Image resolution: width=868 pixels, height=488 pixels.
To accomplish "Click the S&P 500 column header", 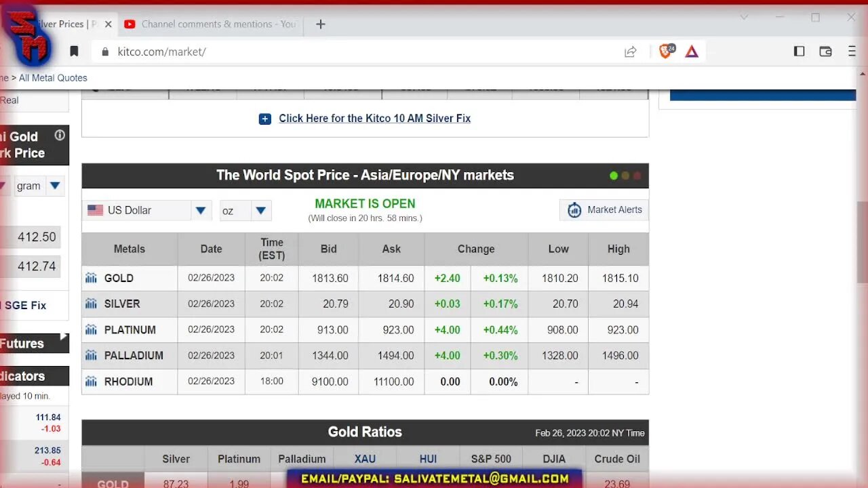I will tap(491, 459).
